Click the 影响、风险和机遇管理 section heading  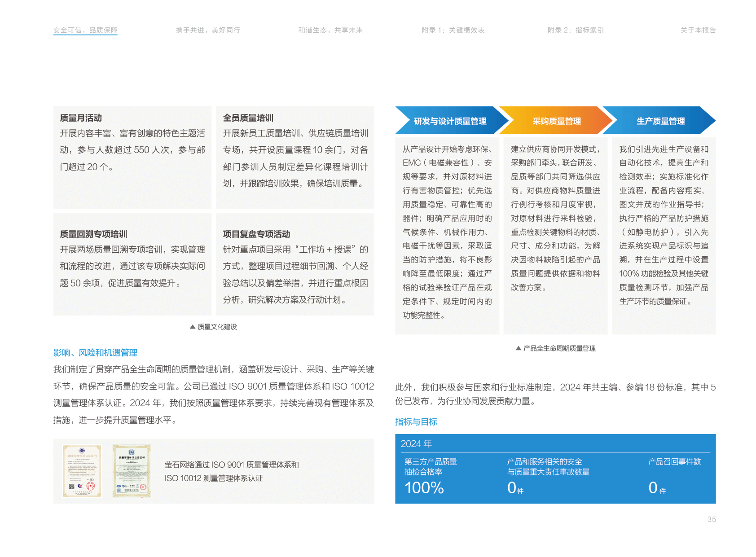tap(95, 353)
